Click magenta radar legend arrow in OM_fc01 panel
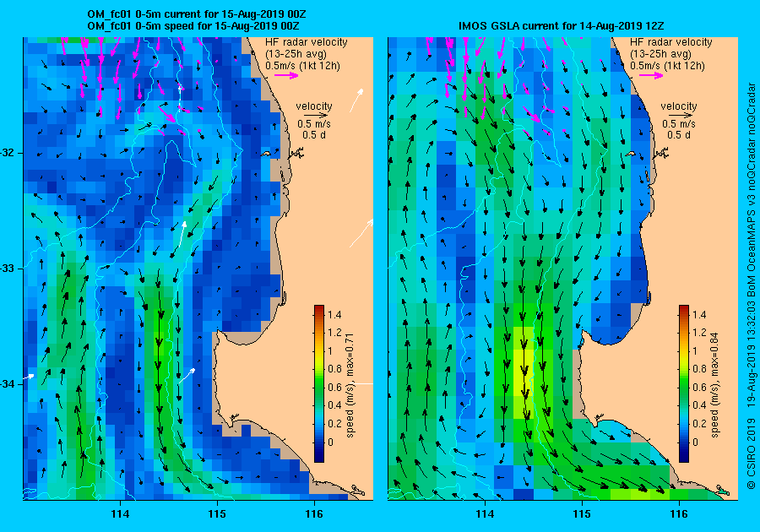Viewport: 760px width, 532px height. pyautogui.click(x=286, y=75)
